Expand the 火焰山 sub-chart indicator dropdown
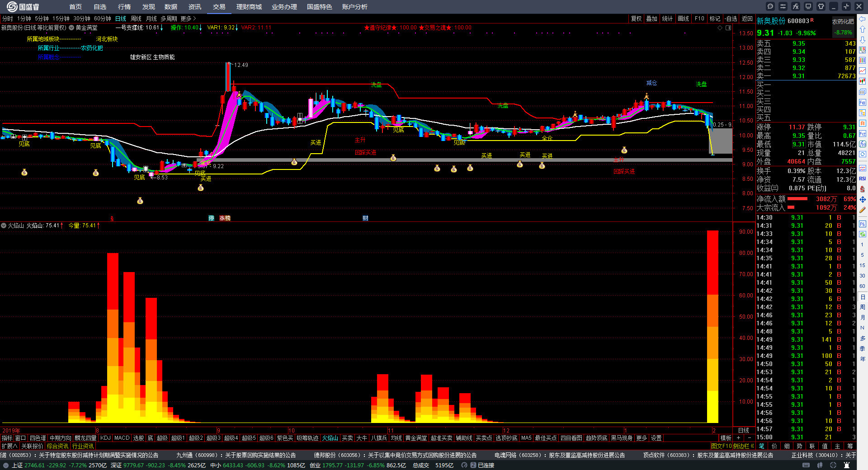The image size is (868, 470). point(4,226)
